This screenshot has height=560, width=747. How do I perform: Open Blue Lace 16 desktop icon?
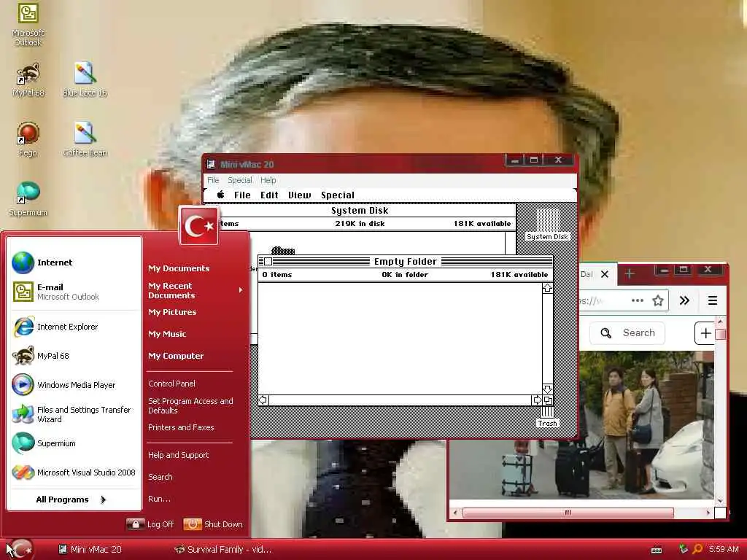[x=85, y=79]
